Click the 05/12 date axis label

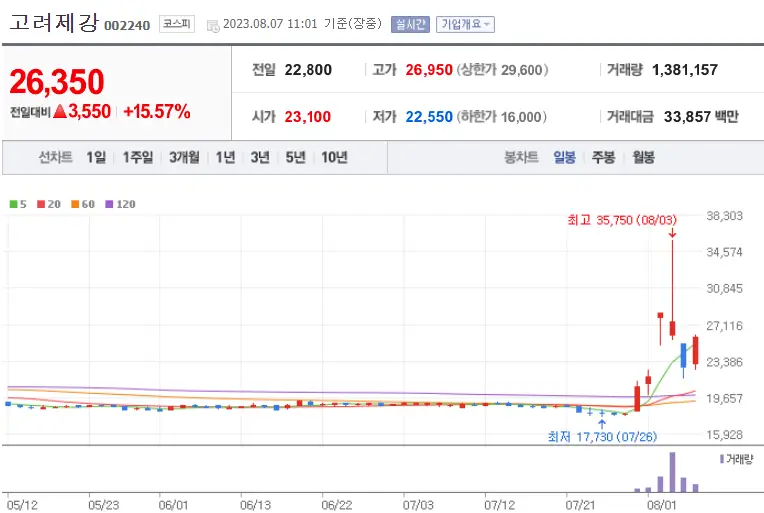(22, 505)
